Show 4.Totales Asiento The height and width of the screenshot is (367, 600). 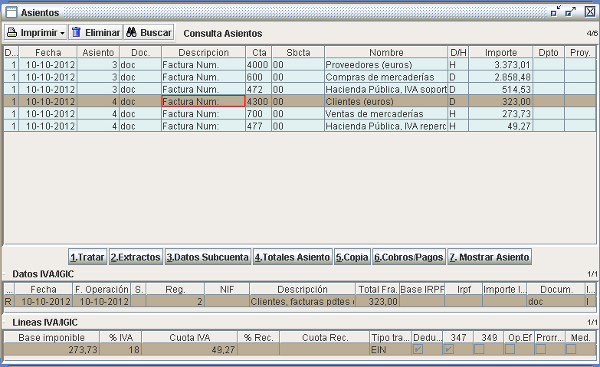coord(292,257)
